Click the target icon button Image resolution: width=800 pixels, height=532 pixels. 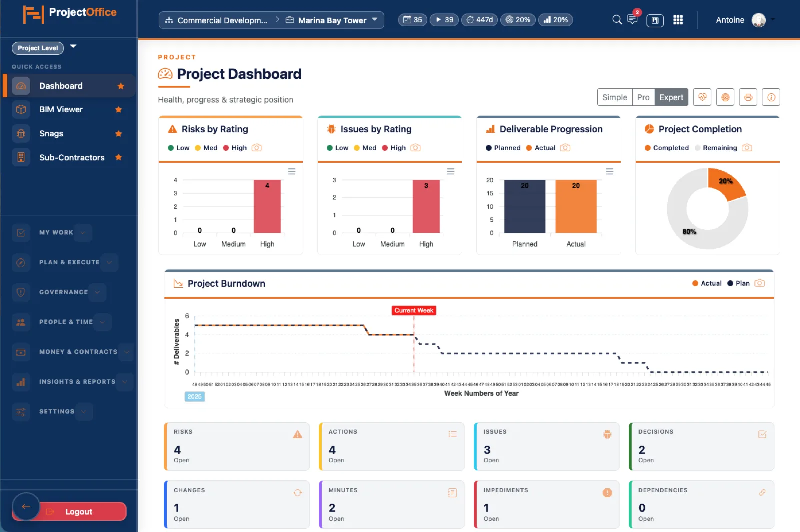(x=725, y=97)
